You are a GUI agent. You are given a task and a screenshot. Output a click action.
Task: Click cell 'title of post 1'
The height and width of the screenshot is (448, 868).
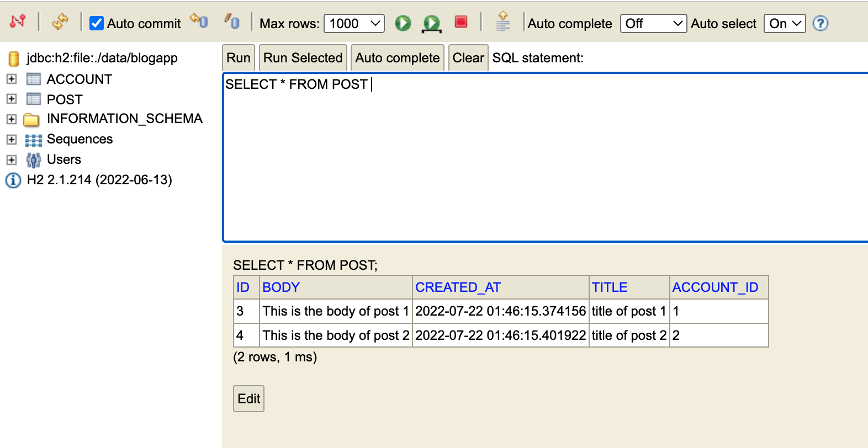629,311
